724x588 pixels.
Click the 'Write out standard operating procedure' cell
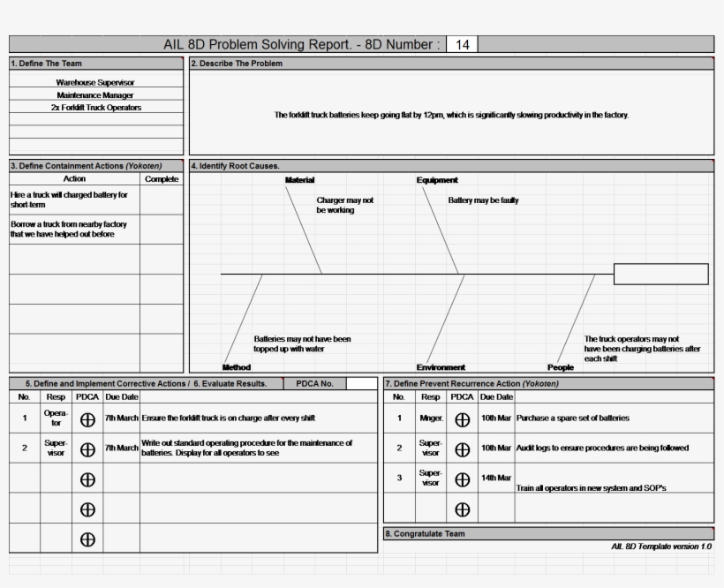[x=258, y=448]
